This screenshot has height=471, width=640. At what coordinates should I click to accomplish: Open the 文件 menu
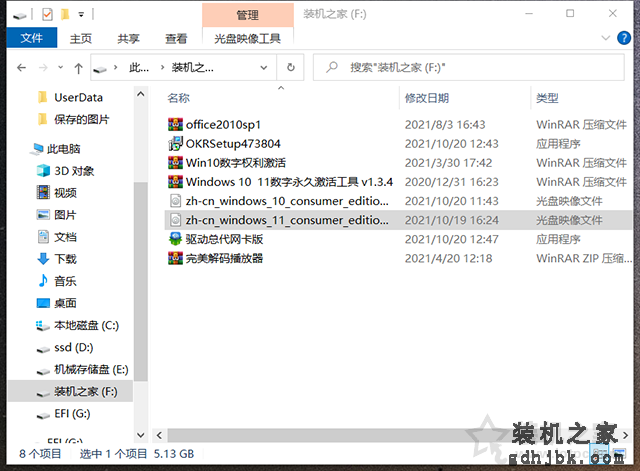(32, 38)
